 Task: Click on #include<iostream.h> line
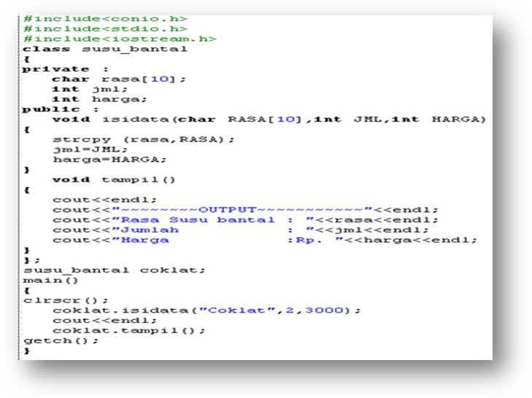tap(120, 39)
